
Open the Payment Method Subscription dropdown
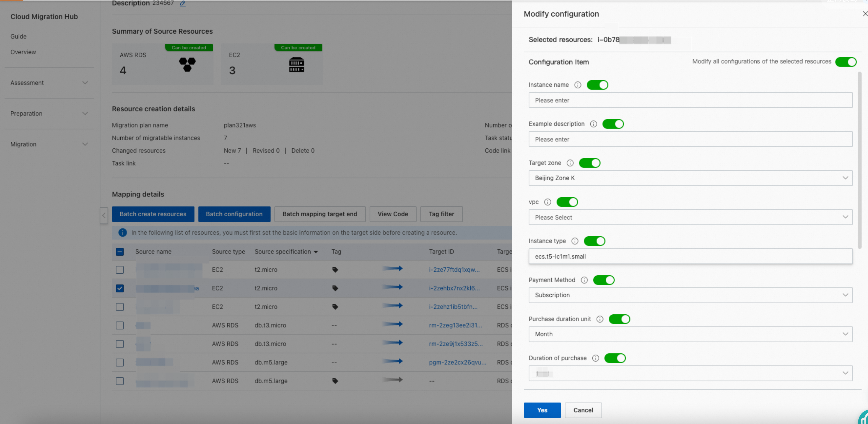coord(690,295)
